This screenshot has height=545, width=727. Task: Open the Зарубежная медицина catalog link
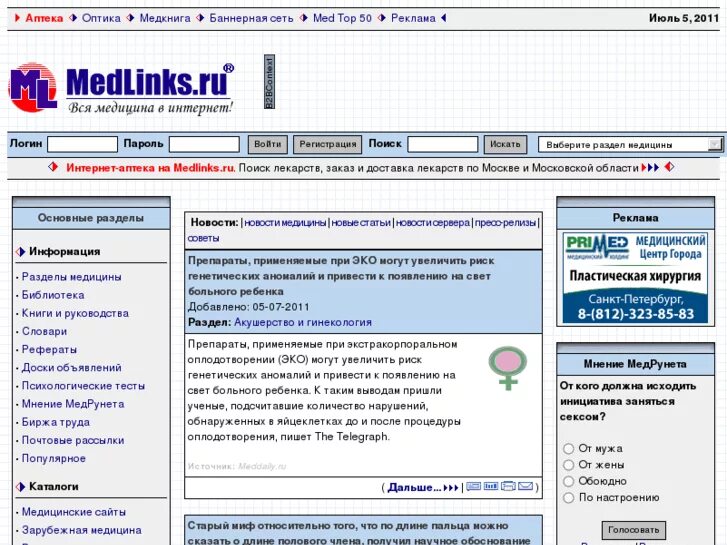click(82, 530)
